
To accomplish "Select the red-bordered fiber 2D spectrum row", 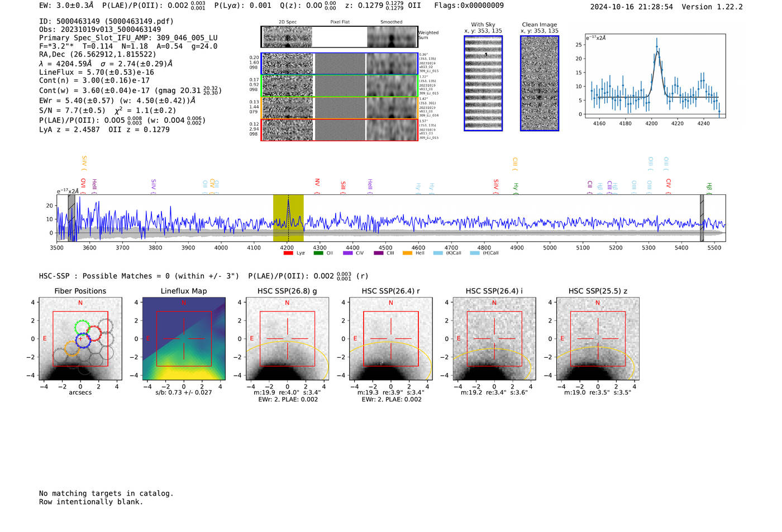I will pos(340,130).
